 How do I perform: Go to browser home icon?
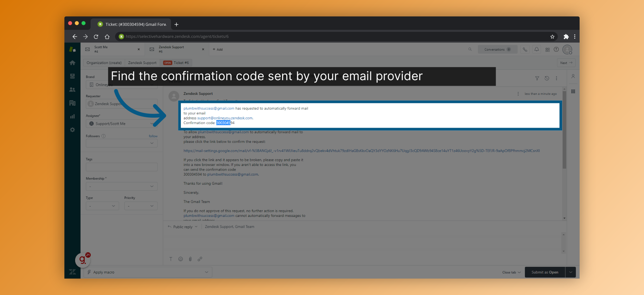click(107, 37)
